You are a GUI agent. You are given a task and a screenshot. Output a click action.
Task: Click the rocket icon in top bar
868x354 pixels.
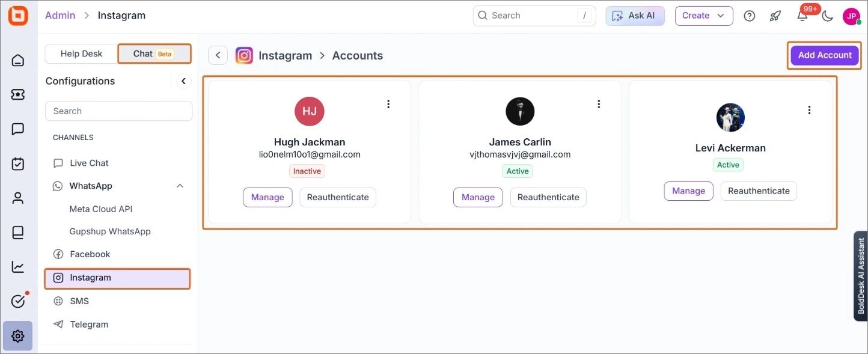click(x=775, y=16)
